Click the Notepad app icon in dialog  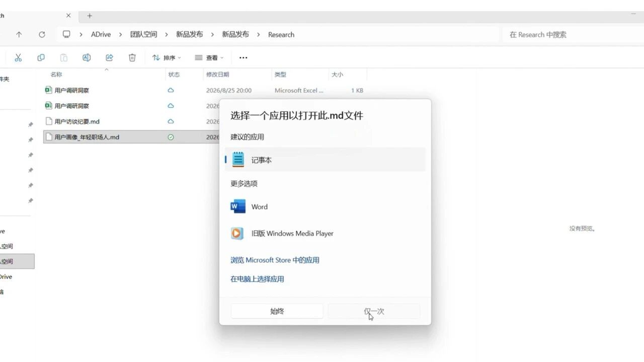click(x=237, y=160)
